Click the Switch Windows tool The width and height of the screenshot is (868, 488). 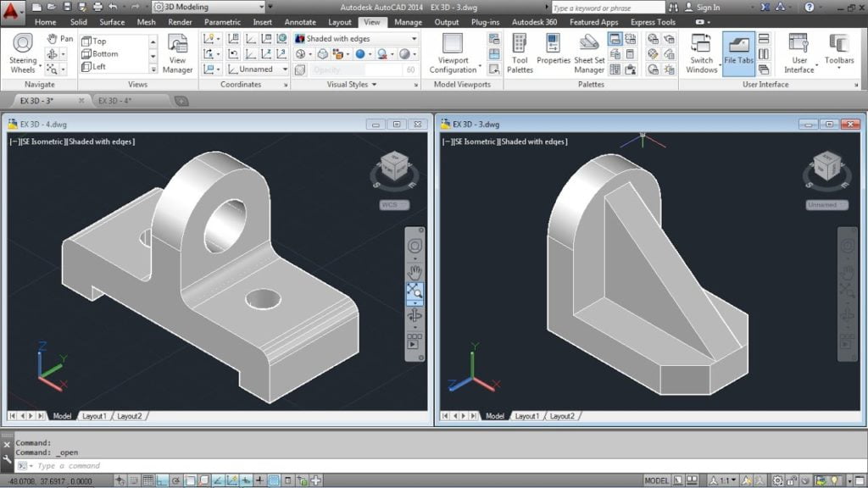coord(701,53)
